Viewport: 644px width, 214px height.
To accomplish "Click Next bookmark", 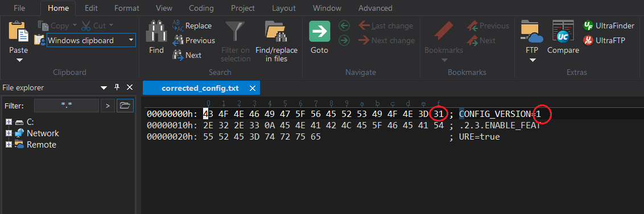I will (x=481, y=40).
